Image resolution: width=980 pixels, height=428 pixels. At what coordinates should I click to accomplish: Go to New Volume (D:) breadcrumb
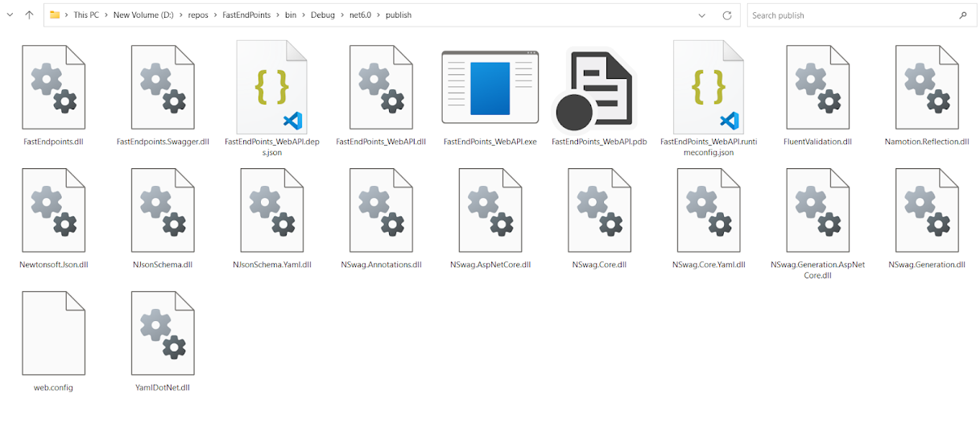[143, 15]
